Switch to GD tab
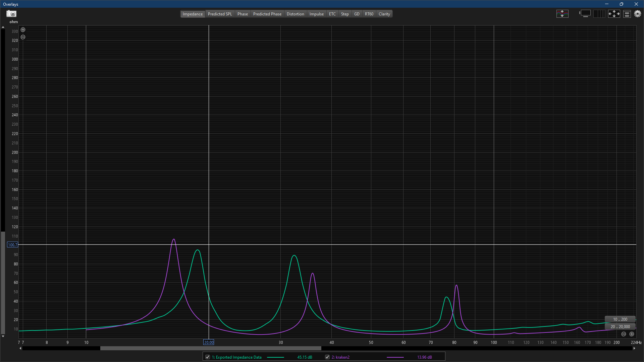The width and height of the screenshot is (644, 362). (357, 14)
